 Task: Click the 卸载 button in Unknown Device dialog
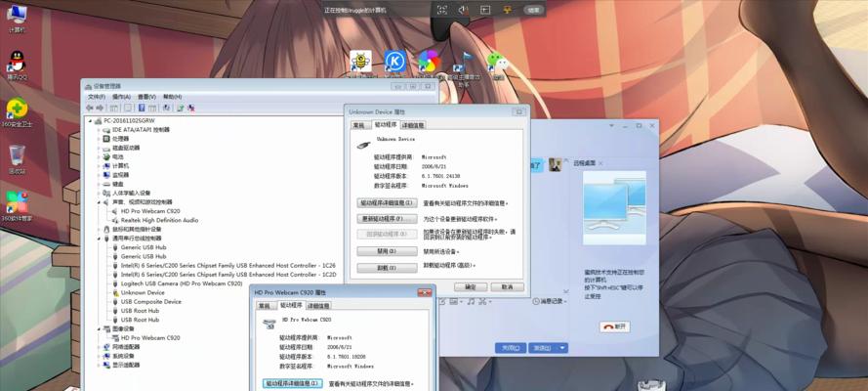(387, 268)
